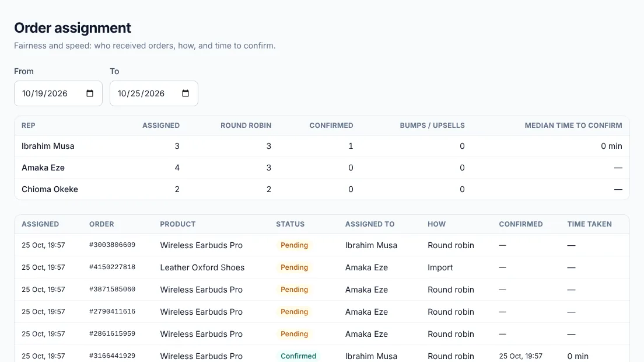The height and width of the screenshot is (362, 644).
Task: Click the From date field 10/19/2026
Action: point(58,93)
